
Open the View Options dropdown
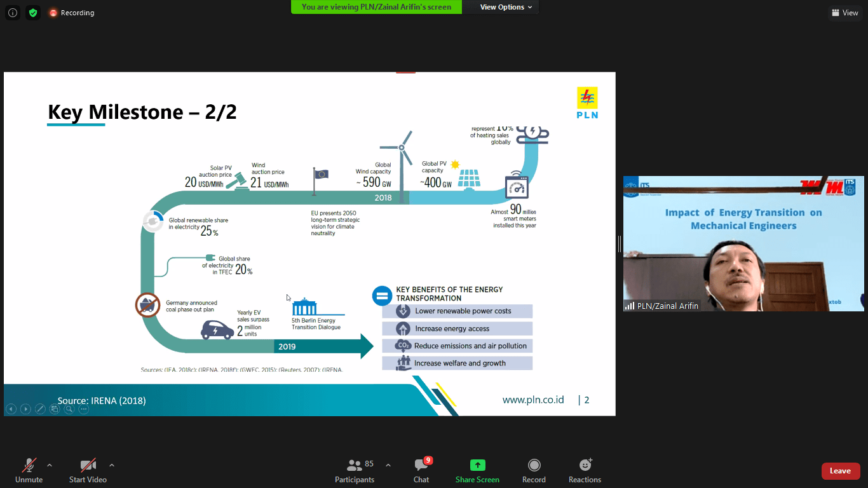point(506,7)
